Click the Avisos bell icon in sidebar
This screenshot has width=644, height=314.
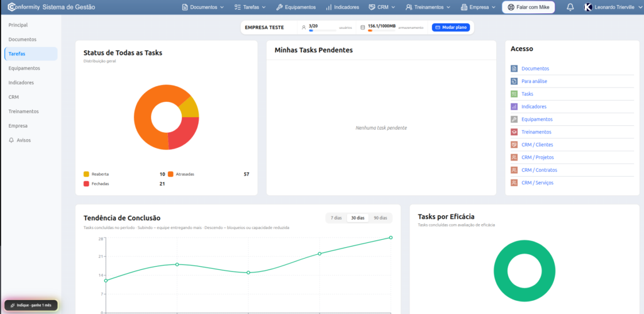[11, 140]
